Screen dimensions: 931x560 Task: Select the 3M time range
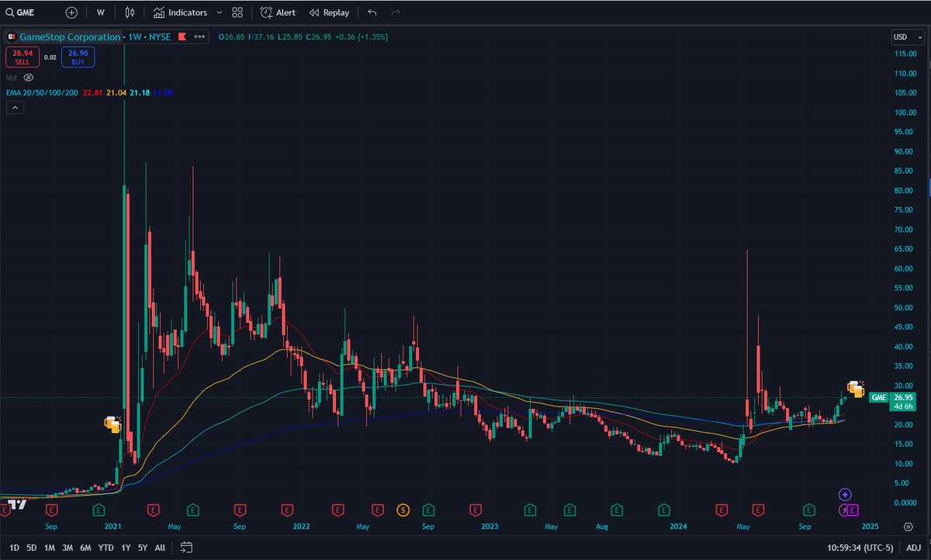(x=67, y=548)
